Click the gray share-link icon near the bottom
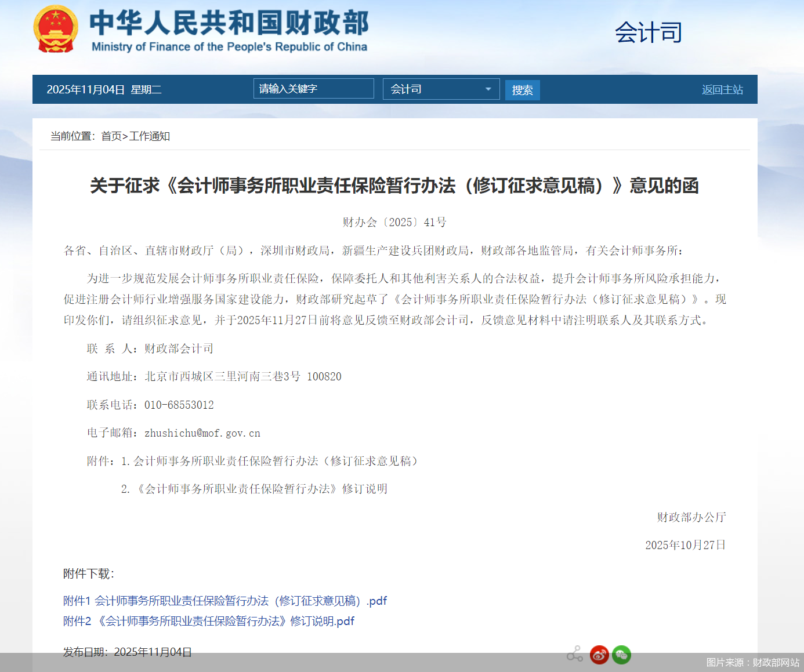 pyautogui.click(x=575, y=653)
